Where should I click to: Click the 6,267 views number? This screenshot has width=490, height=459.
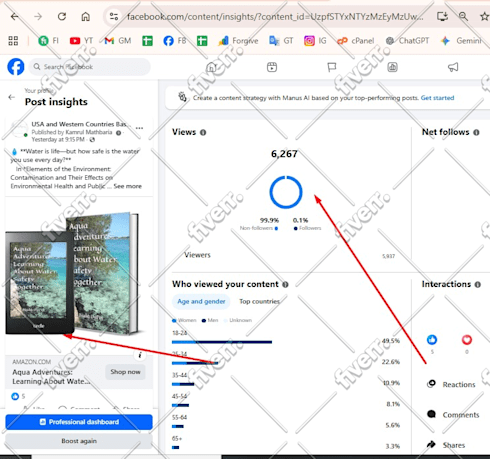tap(284, 154)
